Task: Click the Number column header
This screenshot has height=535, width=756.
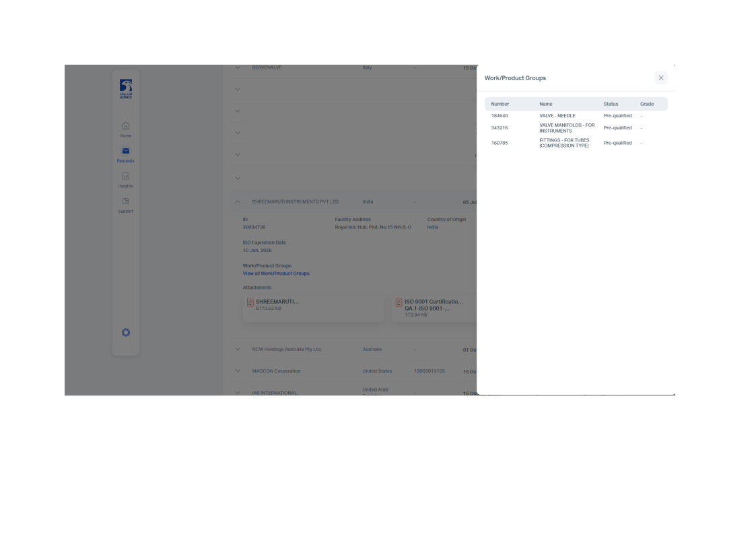Action: click(x=500, y=104)
